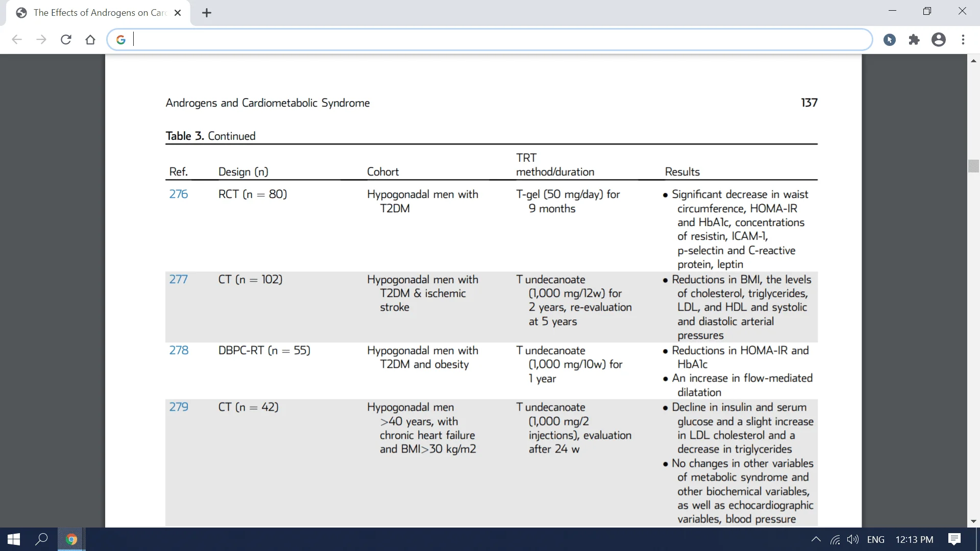Open the notification center icon
The image size is (980, 551).
954,539
